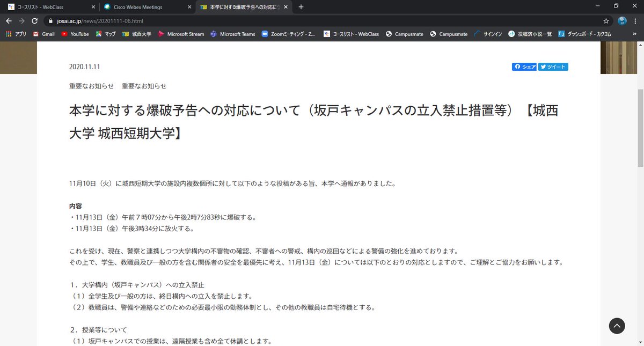
Task: Click the sentence about 教職員 自宅待機
Action: tap(223, 307)
